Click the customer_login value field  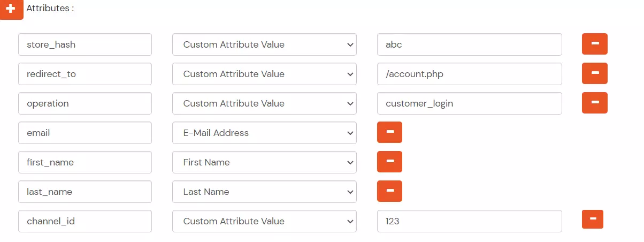469,103
